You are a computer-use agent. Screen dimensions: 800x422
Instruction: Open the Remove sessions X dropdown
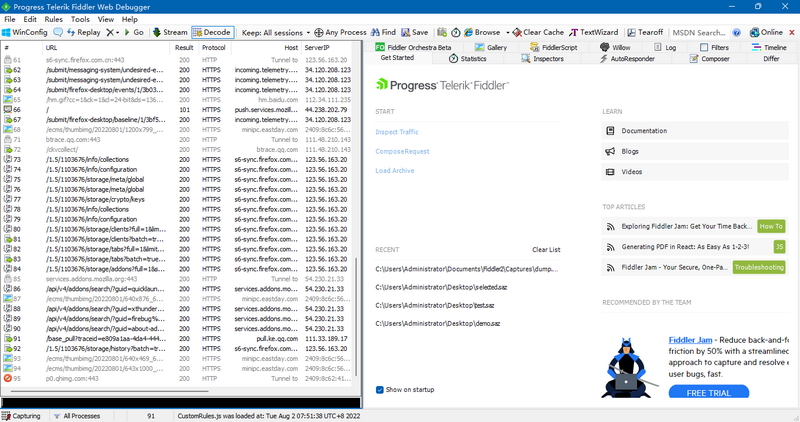coord(112,32)
